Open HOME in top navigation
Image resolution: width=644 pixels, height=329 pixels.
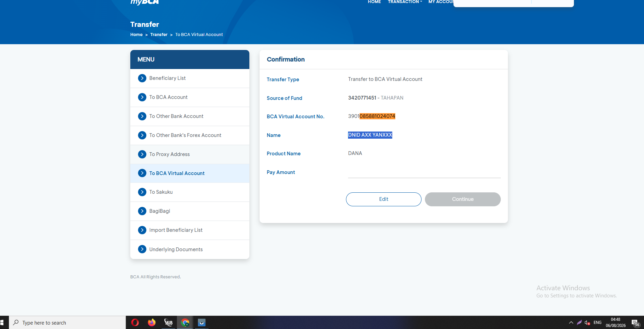tap(374, 2)
